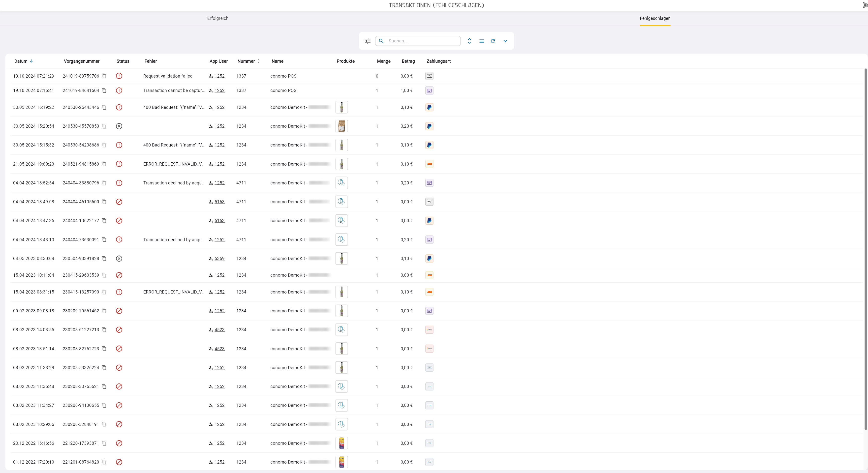868x473 pixels.
Task: Copy Vorgangsnummer 230504-93391828
Action: point(104,258)
